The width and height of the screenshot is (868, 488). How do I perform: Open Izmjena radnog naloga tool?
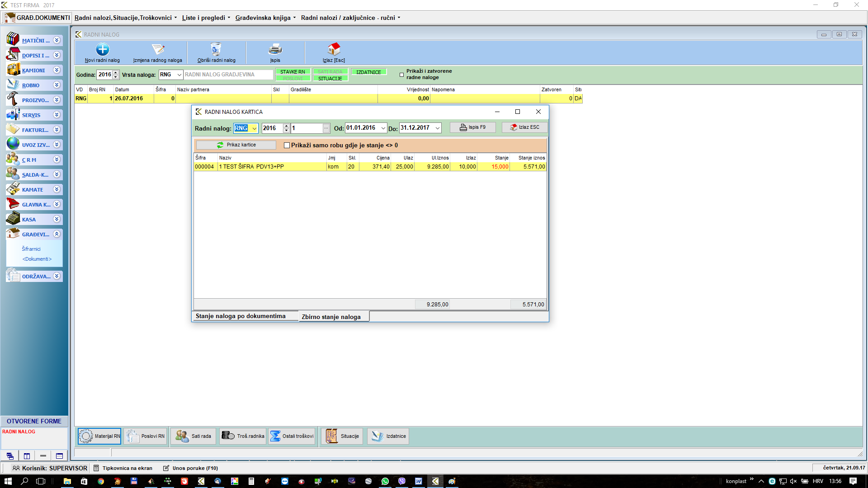coord(158,53)
